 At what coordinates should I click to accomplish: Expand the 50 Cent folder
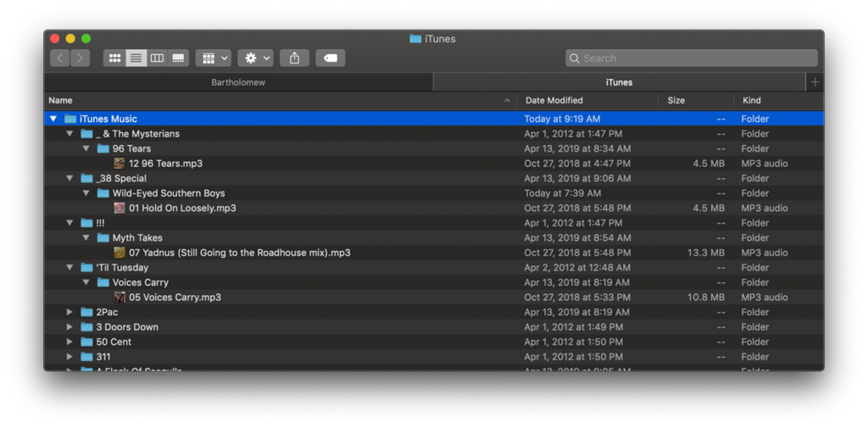tap(70, 342)
